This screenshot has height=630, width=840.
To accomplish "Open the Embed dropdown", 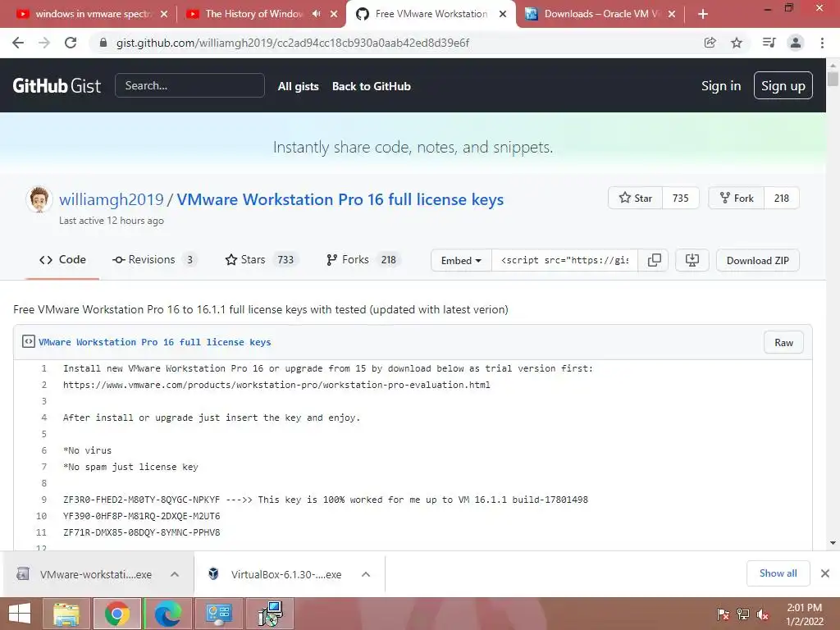I will (x=461, y=260).
